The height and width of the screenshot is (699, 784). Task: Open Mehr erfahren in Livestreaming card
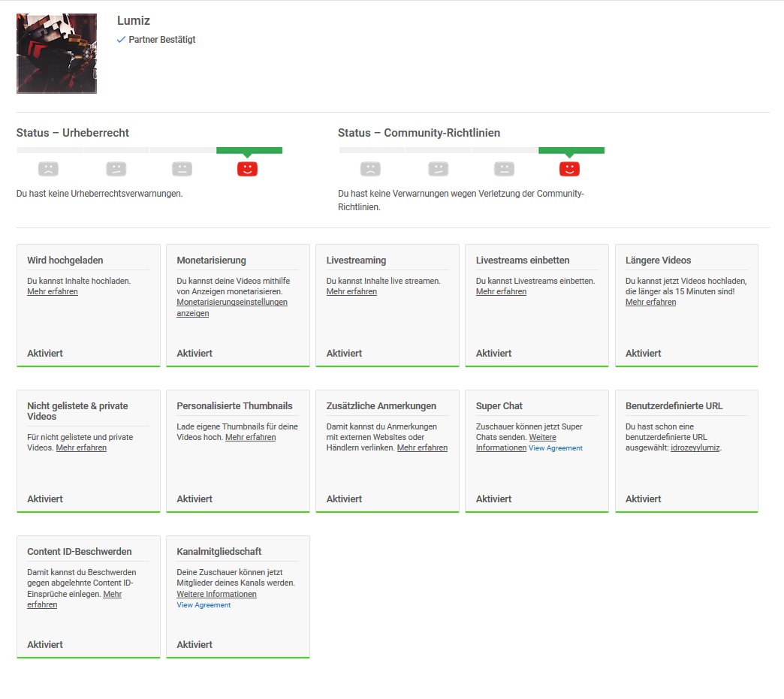(x=351, y=291)
